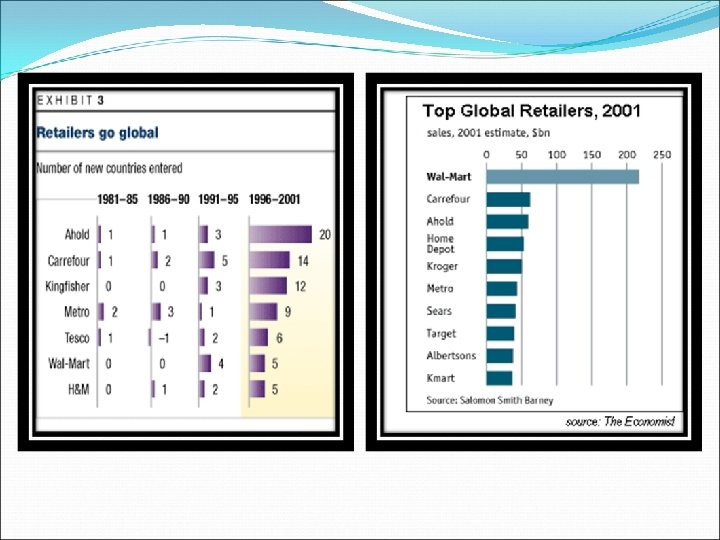This screenshot has height=540, width=720.
Task: Click Tesco's bar valued 6
Action: [x=259, y=338]
